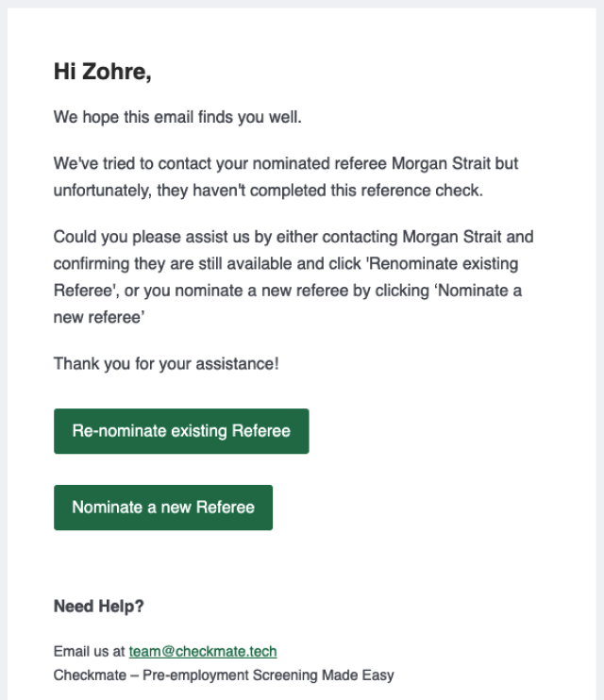
Task: Click the Nominate a new Referee button
Action: click(x=163, y=508)
